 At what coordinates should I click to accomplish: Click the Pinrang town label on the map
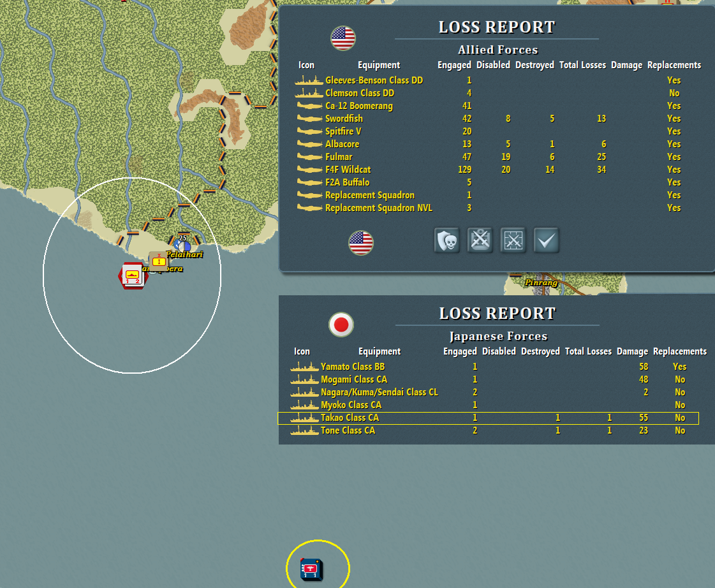542,283
